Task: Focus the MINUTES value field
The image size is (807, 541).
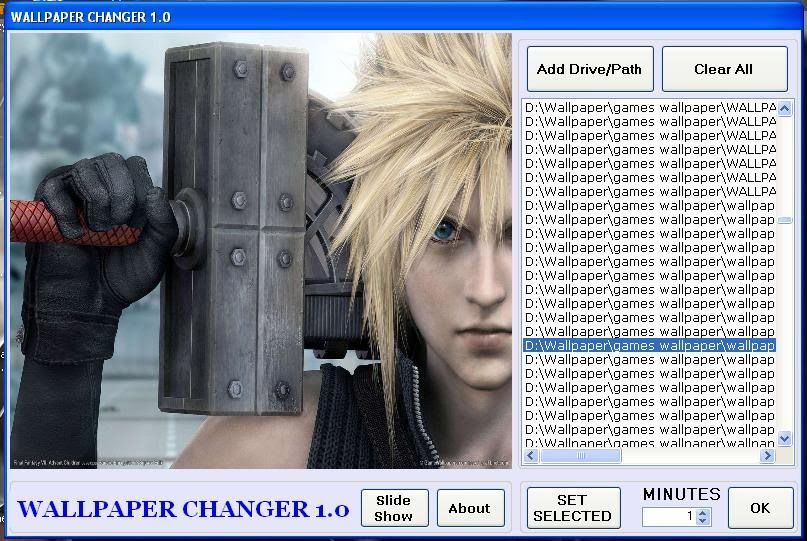Action: click(x=670, y=516)
